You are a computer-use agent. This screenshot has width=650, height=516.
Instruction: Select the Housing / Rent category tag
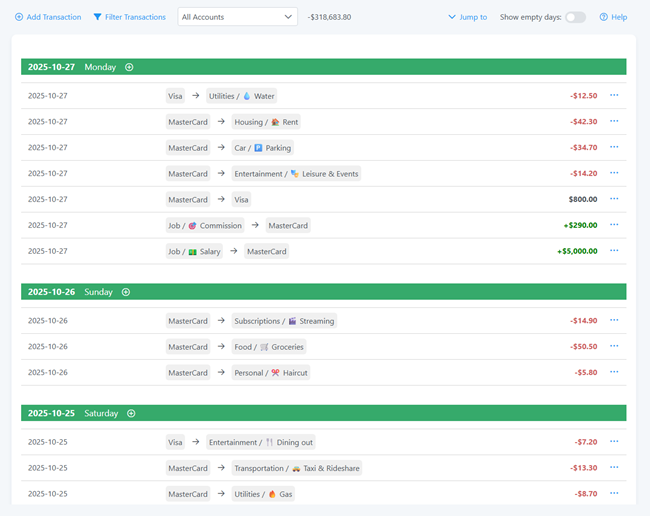coord(266,122)
